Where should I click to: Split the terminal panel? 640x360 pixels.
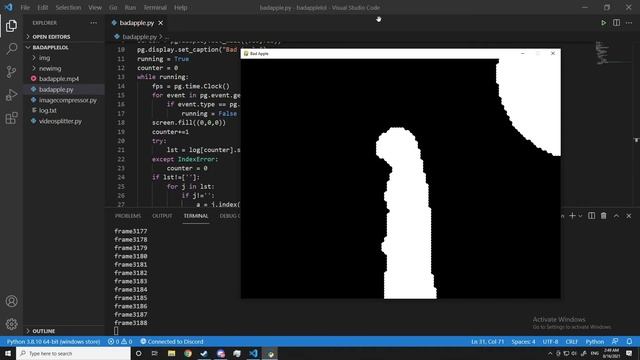(x=591, y=216)
